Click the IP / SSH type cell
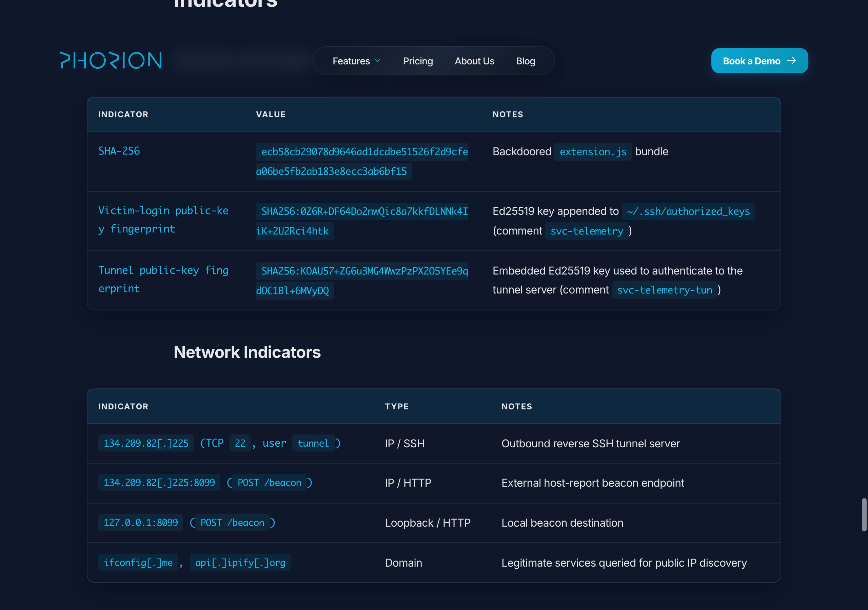The width and height of the screenshot is (868, 610). click(405, 443)
